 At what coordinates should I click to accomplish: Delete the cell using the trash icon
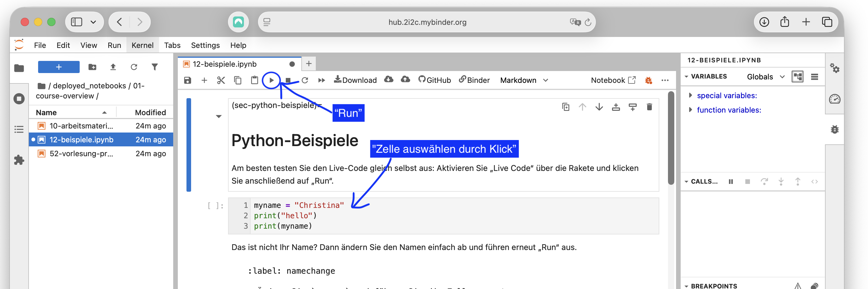[x=649, y=107]
